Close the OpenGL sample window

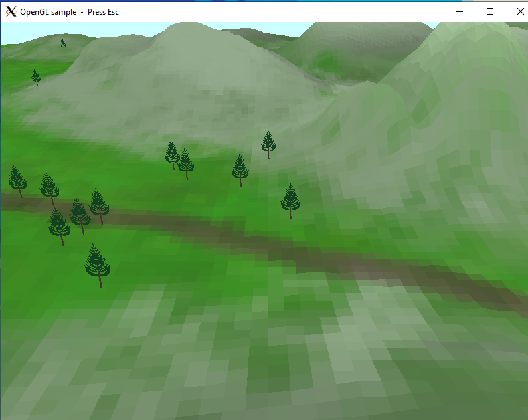coord(520,12)
